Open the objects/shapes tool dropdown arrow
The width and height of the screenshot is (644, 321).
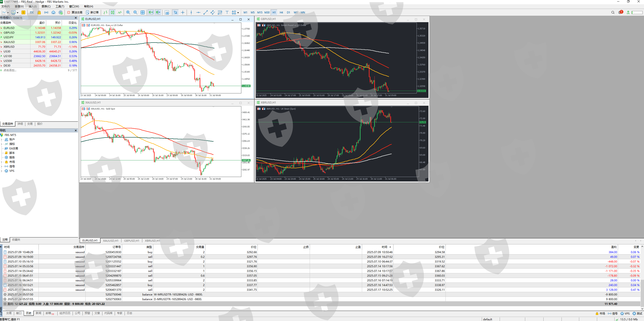coord(238,13)
